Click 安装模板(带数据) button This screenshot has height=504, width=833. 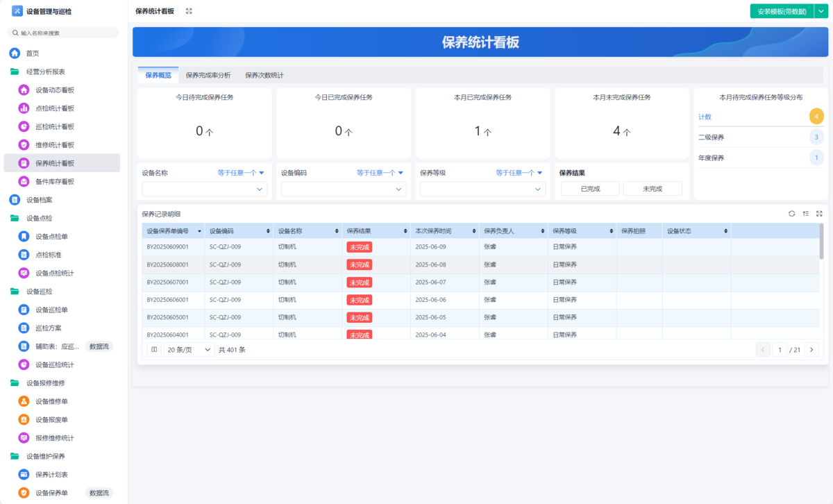click(782, 11)
